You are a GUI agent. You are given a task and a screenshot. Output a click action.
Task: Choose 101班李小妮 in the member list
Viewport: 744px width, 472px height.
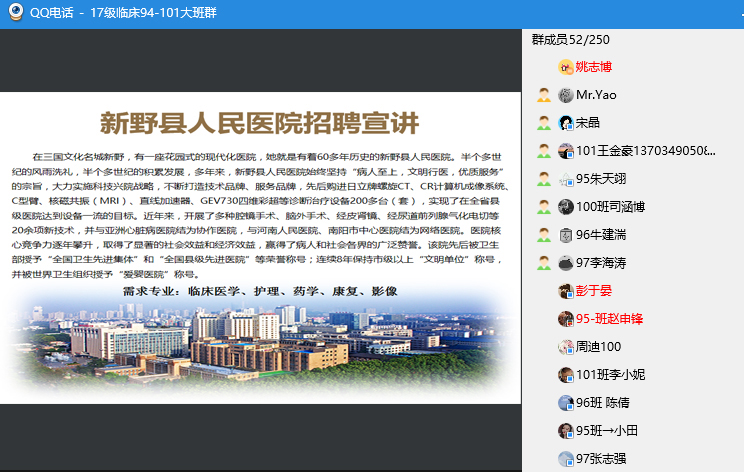coord(610,375)
